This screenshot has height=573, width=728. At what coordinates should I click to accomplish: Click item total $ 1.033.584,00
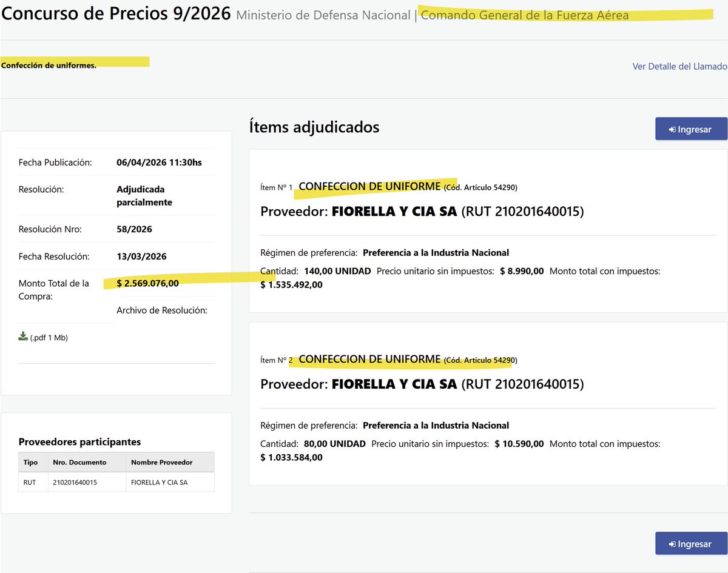(x=291, y=457)
